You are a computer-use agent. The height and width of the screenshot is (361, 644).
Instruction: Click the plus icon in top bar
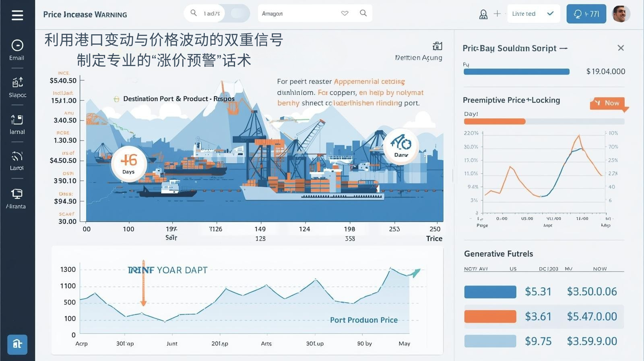[x=497, y=14]
